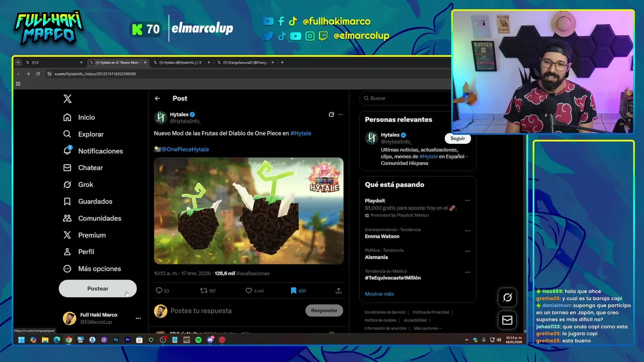Click the browser reload button

pos(38,74)
